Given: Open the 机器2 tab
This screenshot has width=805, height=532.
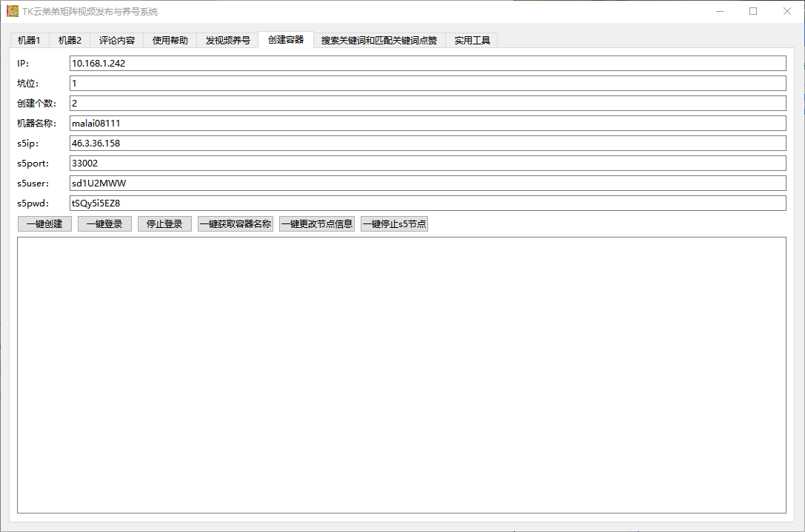Looking at the screenshot, I should [70, 41].
